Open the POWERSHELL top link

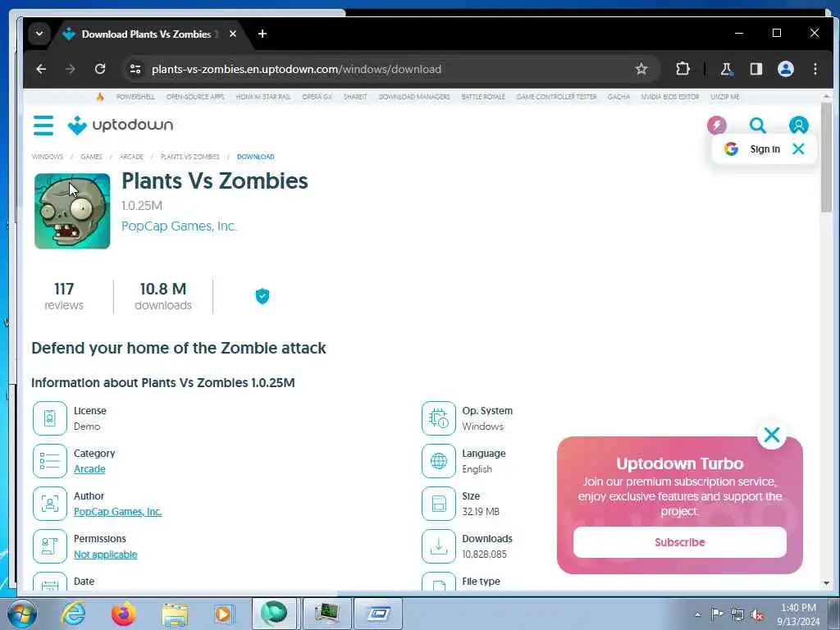pos(135,97)
